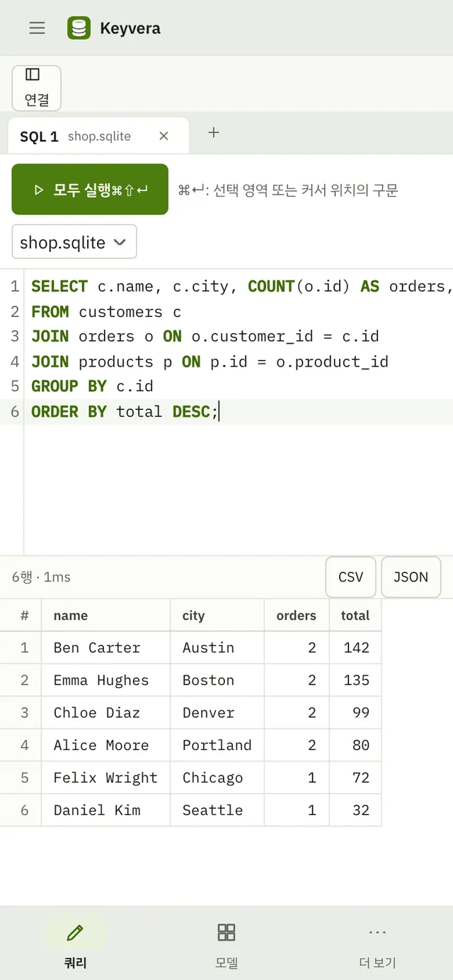Click the Portland city cell
The width and height of the screenshot is (453, 980).
tap(217, 745)
